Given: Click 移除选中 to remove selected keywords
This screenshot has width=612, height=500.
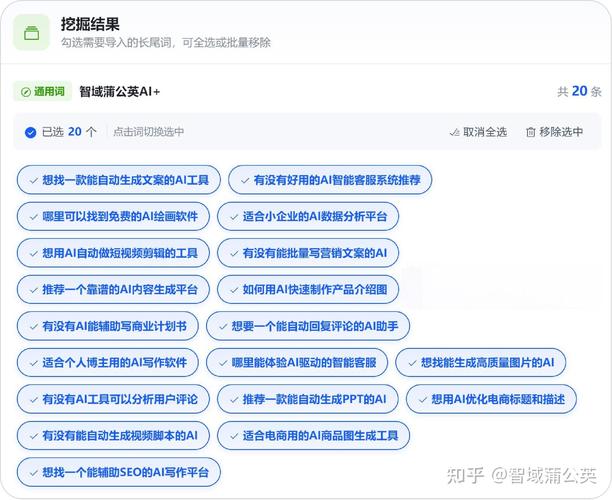Looking at the screenshot, I should click(554, 132).
